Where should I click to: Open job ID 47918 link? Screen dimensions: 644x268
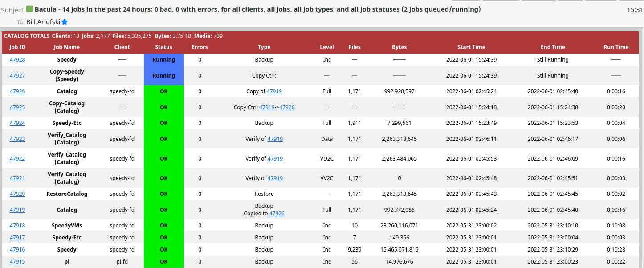coord(17,226)
